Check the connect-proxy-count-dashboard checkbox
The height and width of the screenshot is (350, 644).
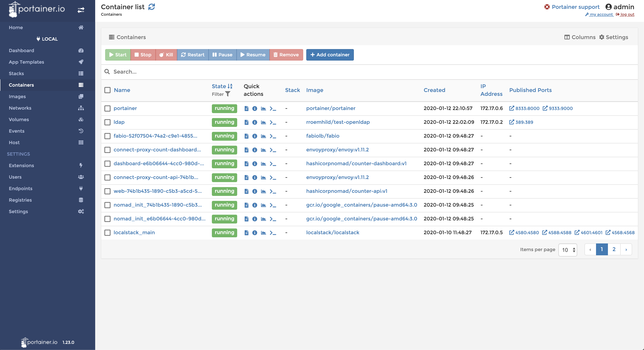(x=107, y=150)
